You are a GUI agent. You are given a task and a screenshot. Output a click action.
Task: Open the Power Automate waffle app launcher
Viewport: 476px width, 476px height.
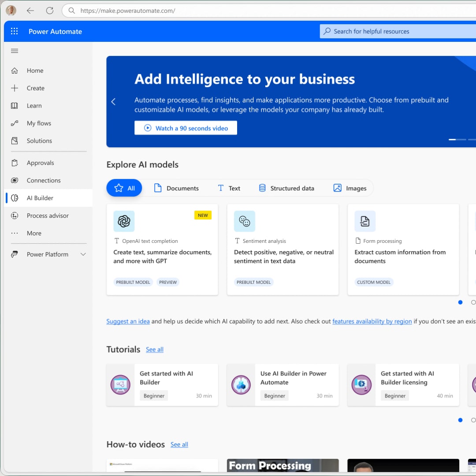point(14,31)
